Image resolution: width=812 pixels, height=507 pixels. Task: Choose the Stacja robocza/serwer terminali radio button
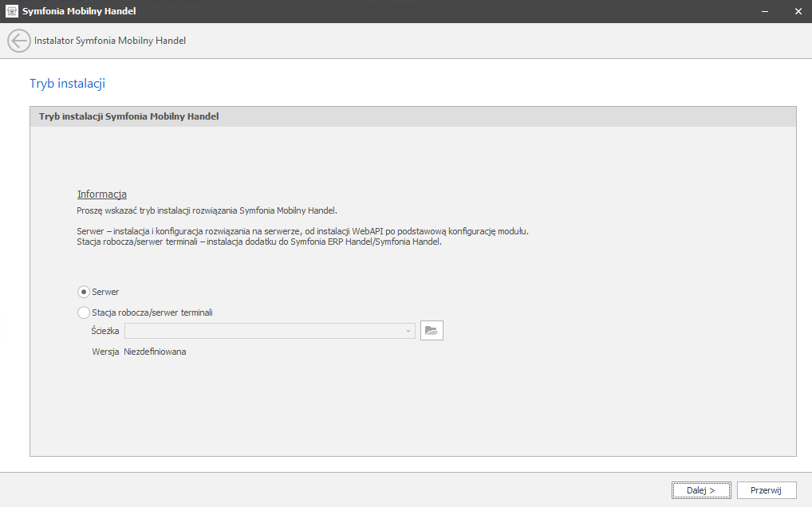(84, 312)
